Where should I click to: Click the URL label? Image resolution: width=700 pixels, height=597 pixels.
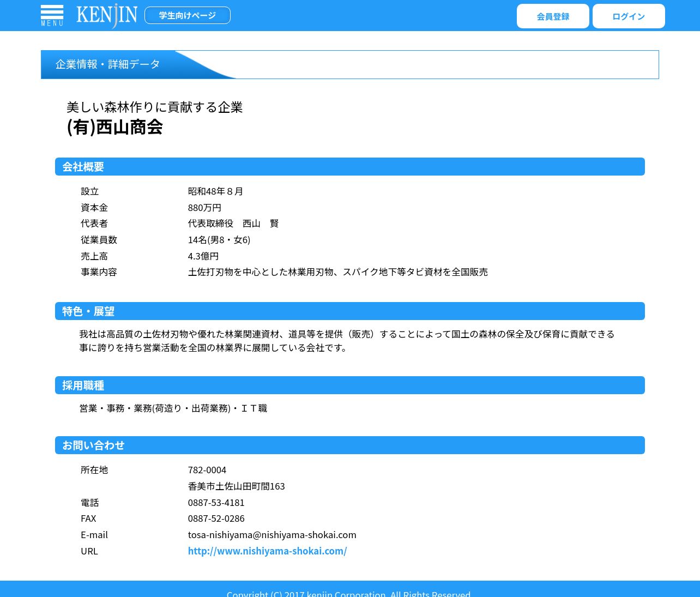[89, 551]
